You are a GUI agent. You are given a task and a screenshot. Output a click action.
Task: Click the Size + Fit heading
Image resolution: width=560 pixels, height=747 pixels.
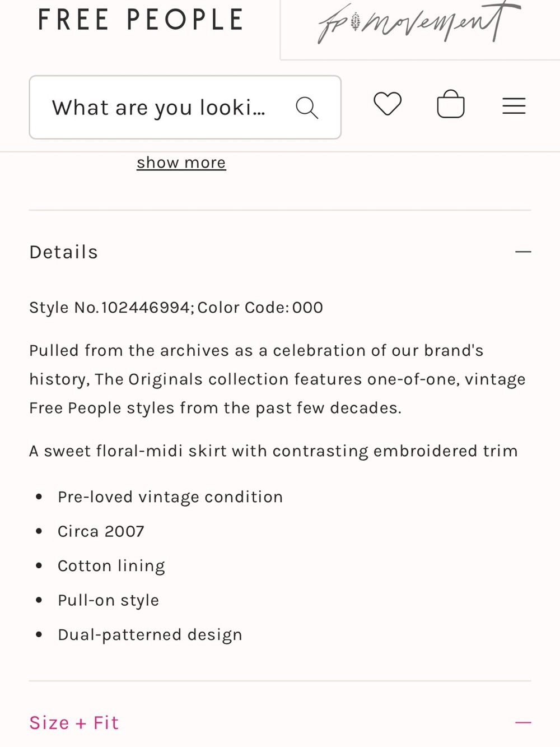(x=74, y=723)
